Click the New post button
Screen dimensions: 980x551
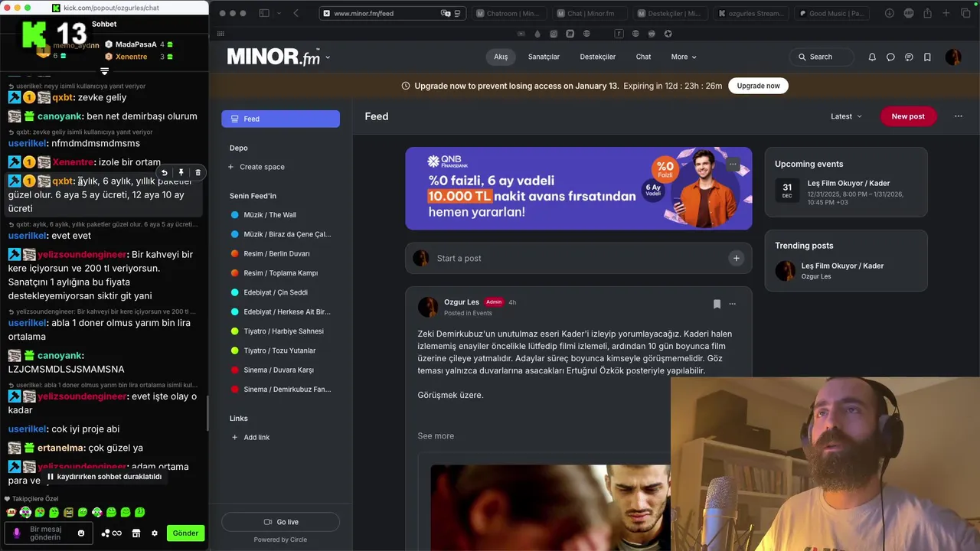pyautogui.click(x=908, y=116)
